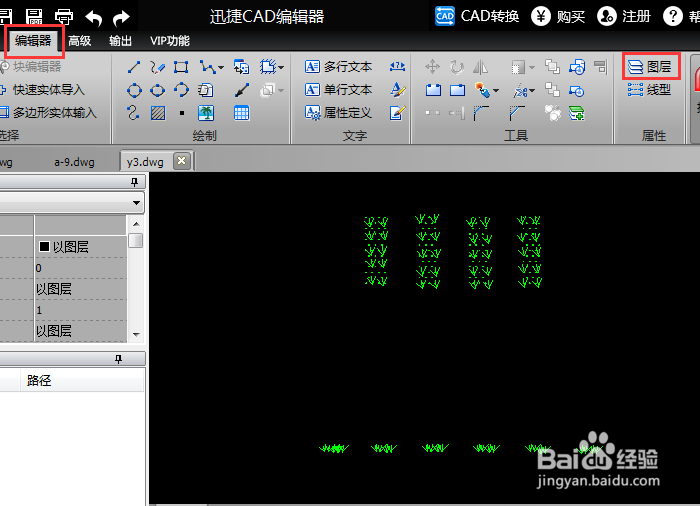The height and width of the screenshot is (506, 700).
Task: Click the dashed boundary region tool
Action: click(x=268, y=67)
